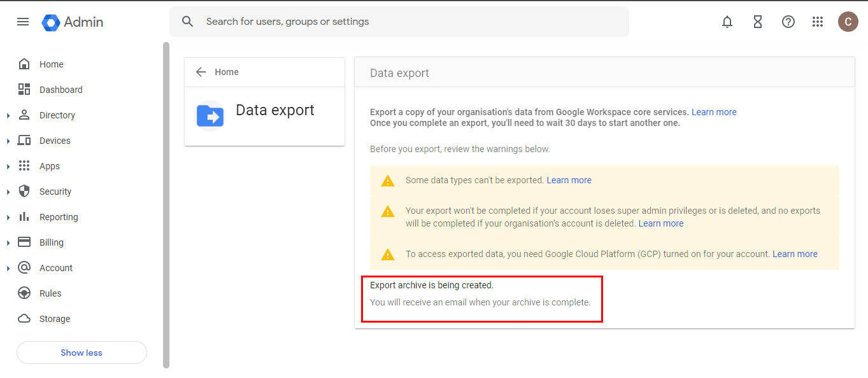
Task: Expand the Security section arrow
Action: point(8,192)
